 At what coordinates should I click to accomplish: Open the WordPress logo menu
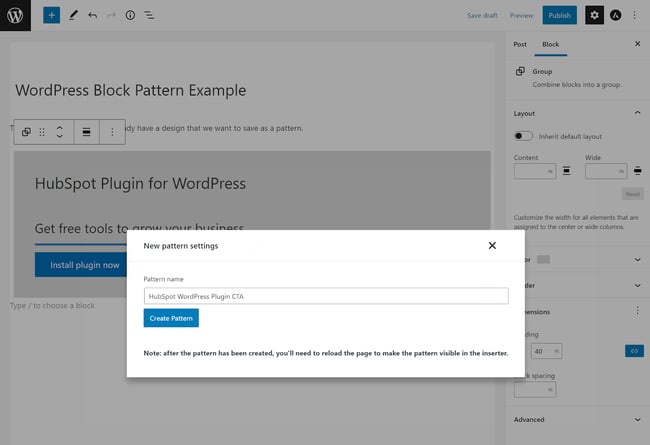tap(15, 15)
